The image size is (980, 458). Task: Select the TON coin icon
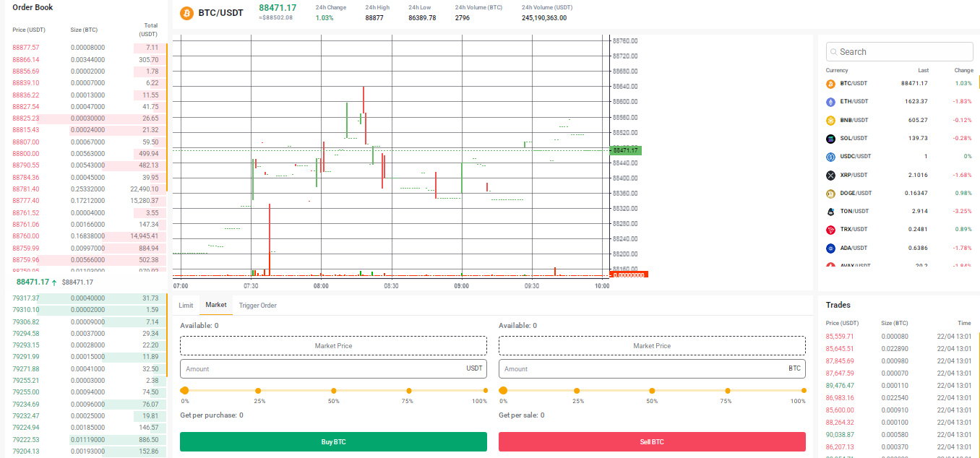pos(830,211)
